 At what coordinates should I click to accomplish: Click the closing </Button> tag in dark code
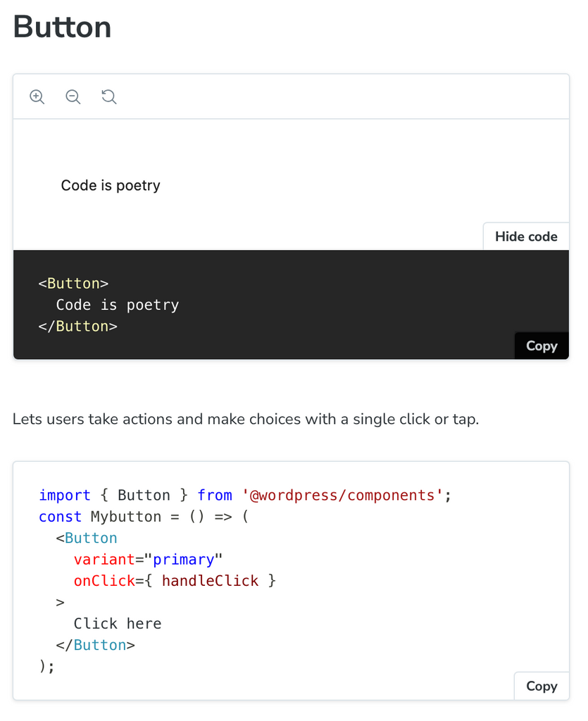[77, 326]
